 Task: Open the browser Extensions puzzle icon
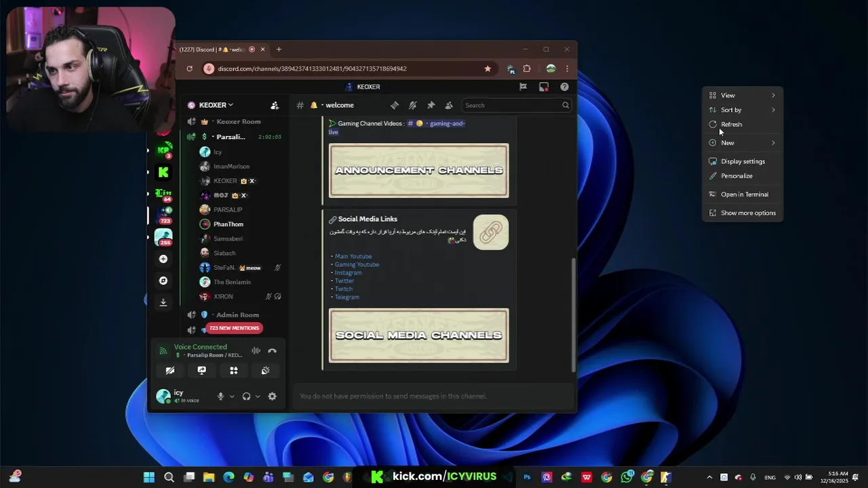coord(527,68)
